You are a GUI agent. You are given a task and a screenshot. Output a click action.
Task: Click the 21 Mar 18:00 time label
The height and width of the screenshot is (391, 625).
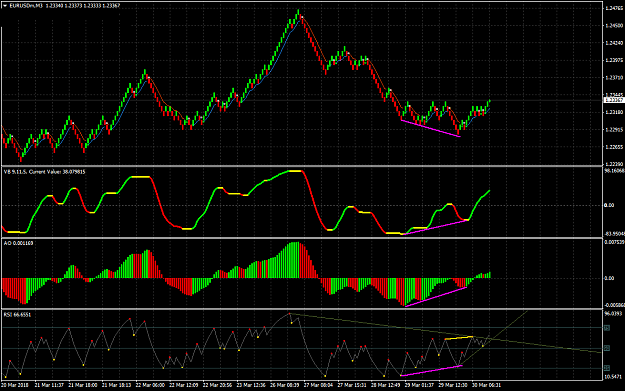point(83,385)
